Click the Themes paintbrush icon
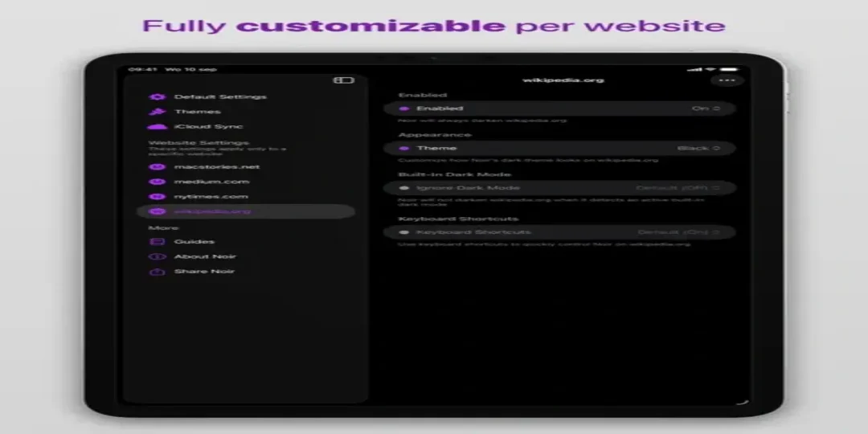Viewport: 868px width, 434px height. coord(156,112)
